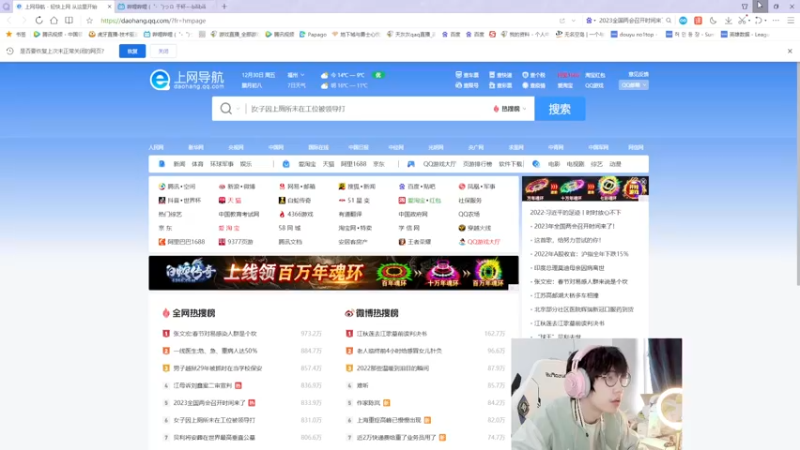Click the browser address bar URL
Viewport: 800px width, 450px height.
153,20
